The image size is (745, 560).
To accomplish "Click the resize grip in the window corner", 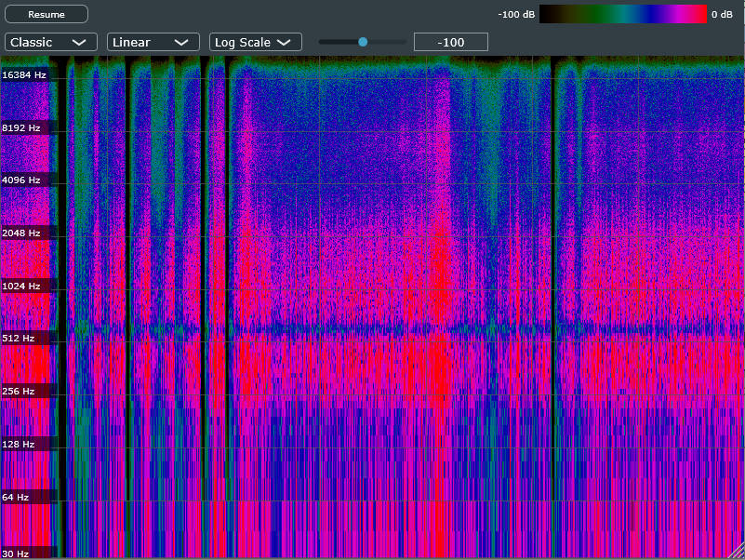I will tap(738, 553).
